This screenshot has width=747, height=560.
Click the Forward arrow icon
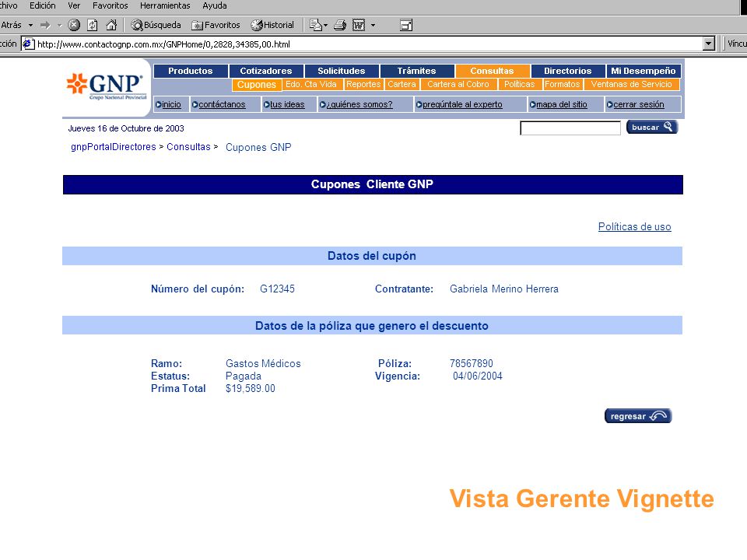point(45,25)
